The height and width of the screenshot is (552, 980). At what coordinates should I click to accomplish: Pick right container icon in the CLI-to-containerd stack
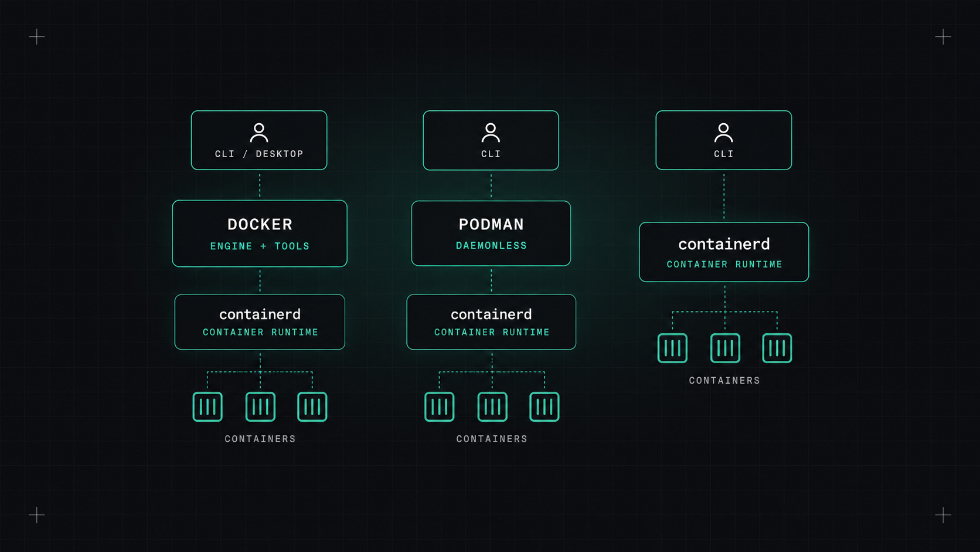point(777,348)
